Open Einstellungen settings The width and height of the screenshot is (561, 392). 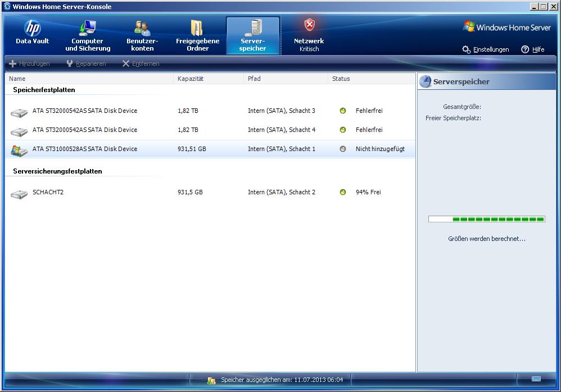click(486, 49)
